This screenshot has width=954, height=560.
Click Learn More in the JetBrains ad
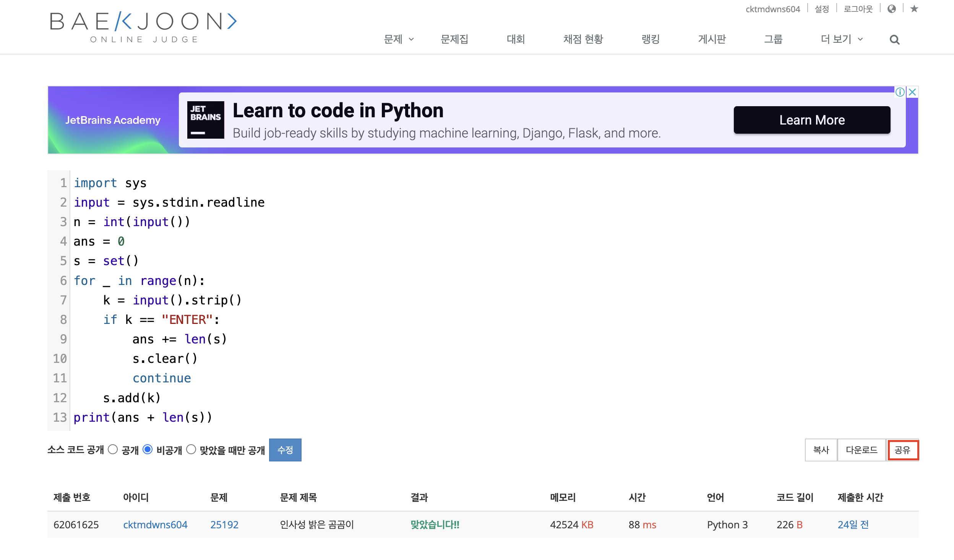pos(812,120)
